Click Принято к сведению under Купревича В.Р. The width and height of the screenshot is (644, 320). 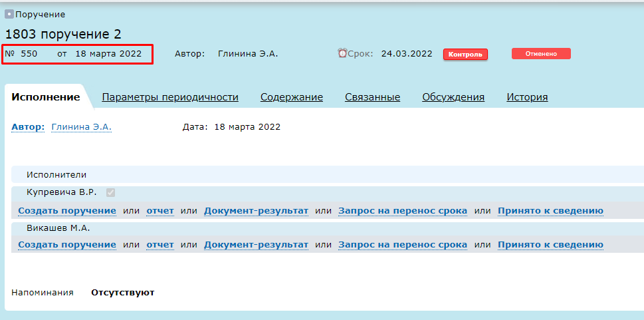(x=550, y=211)
